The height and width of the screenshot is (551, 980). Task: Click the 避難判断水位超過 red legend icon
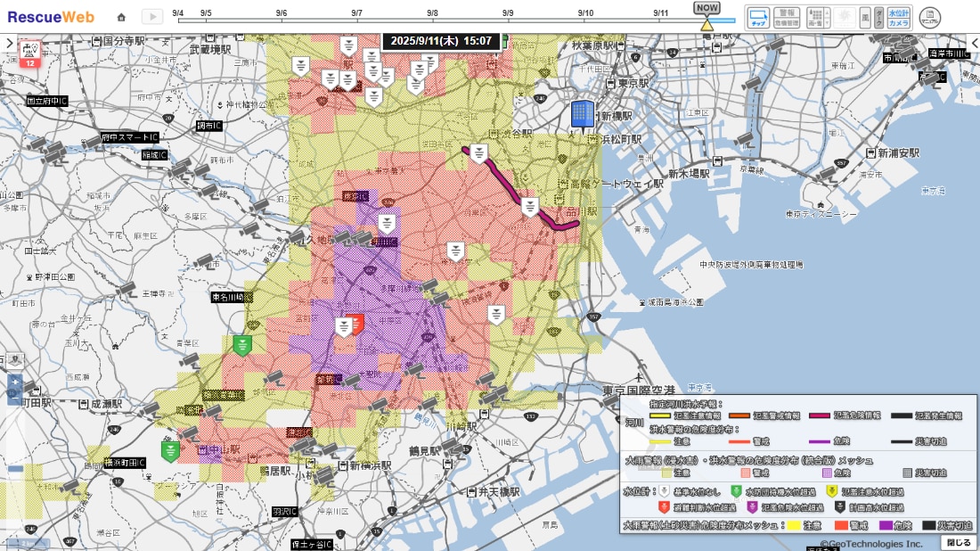(x=665, y=507)
